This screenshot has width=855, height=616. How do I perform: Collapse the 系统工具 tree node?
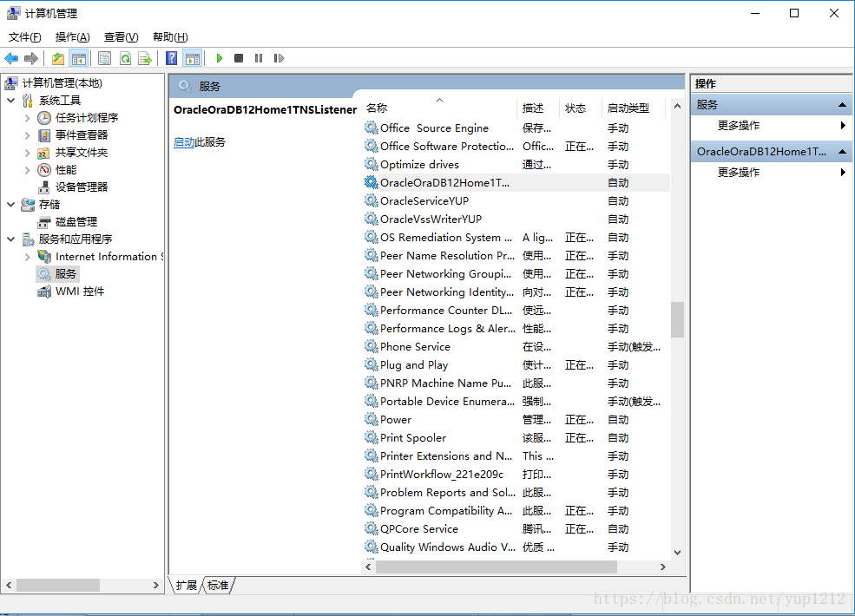tap(11, 101)
